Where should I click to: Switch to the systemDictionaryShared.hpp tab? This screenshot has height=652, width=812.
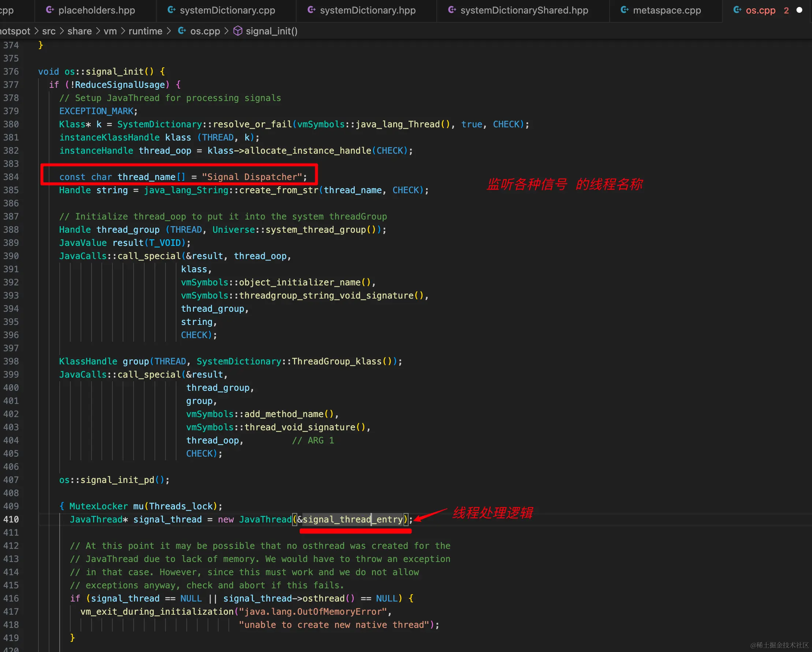[524, 10]
